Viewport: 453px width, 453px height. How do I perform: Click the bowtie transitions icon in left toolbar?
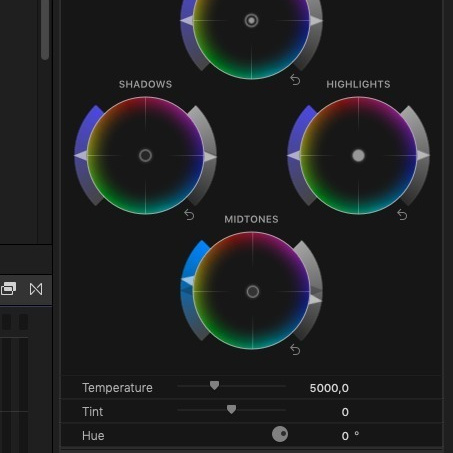(x=36, y=289)
